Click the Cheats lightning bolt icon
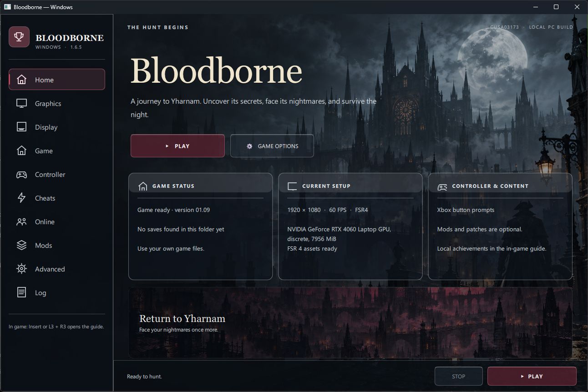This screenshot has height=392, width=588. (x=21, y=198)
